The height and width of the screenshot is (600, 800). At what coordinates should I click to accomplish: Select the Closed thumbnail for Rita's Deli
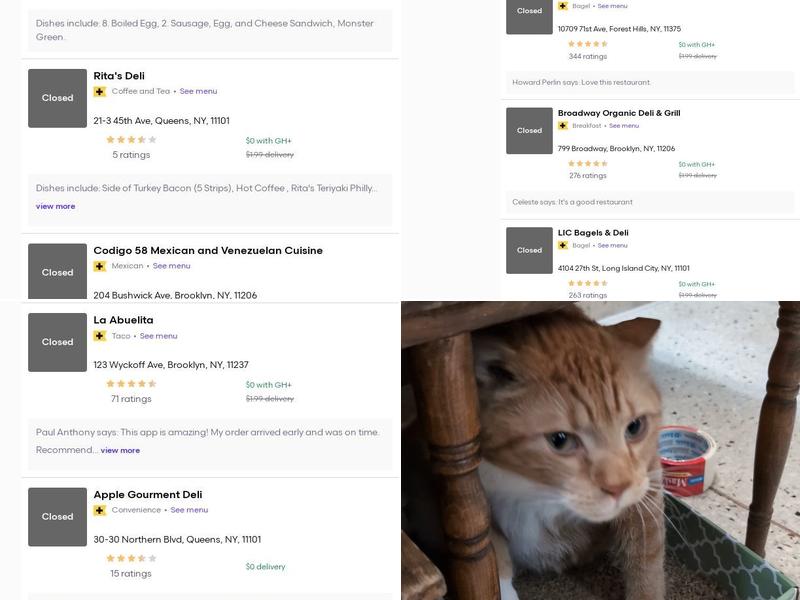click(x=57, y=98)
